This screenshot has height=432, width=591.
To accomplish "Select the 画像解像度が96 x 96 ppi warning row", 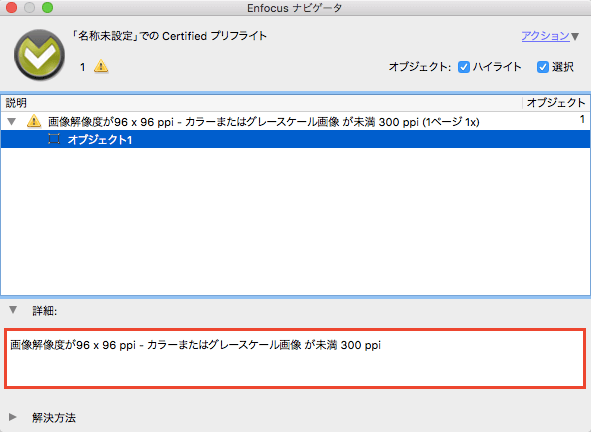I will 296,121.
